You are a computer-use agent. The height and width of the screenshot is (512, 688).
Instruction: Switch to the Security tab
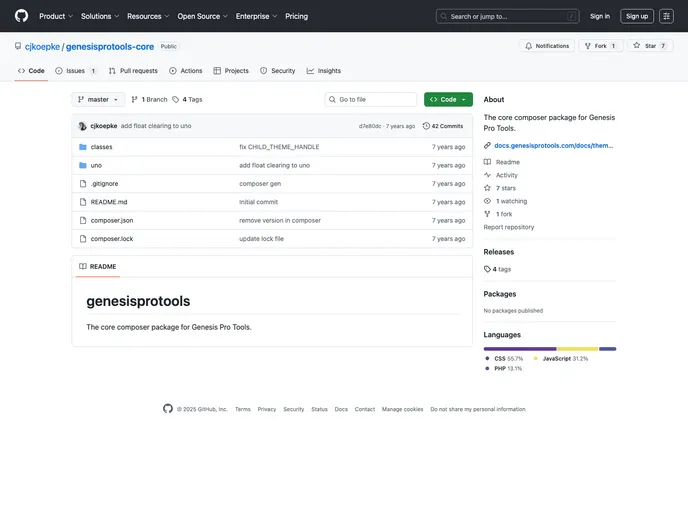click(x=277, y=71)
